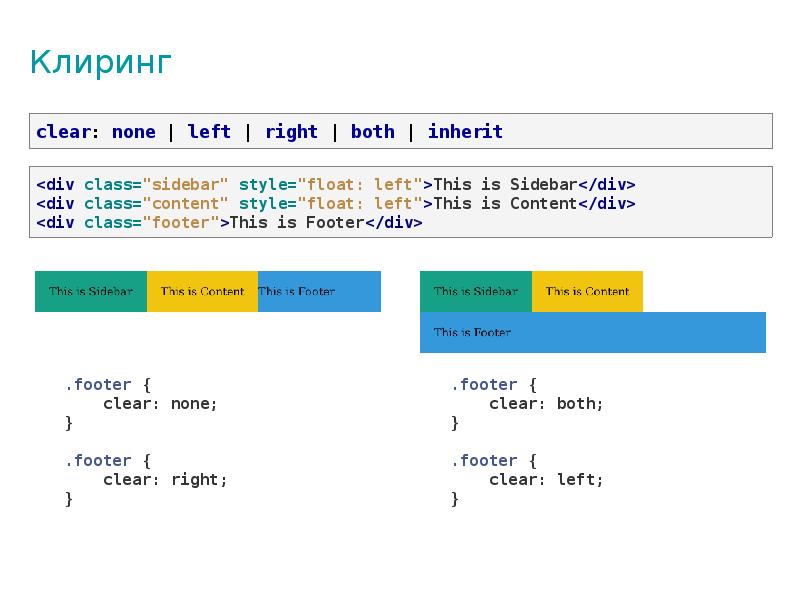Click the "clear: none;" CSS rule
Screen dimensions: 800x599
coord(160,404)
